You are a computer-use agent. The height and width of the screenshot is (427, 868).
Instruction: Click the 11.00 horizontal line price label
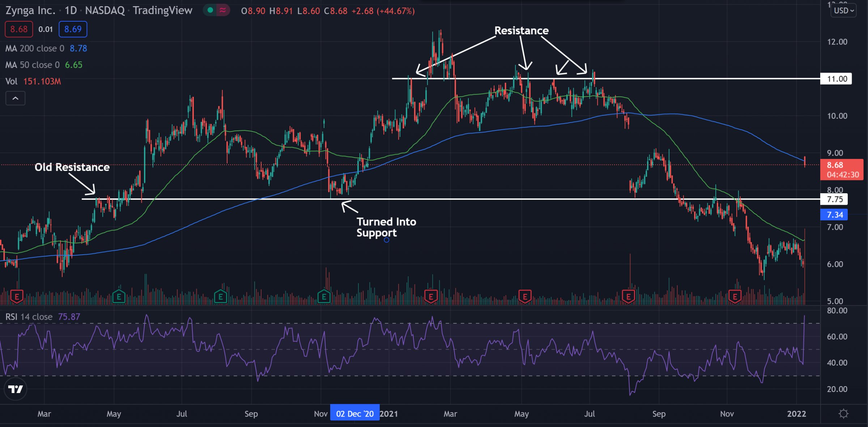836,79
